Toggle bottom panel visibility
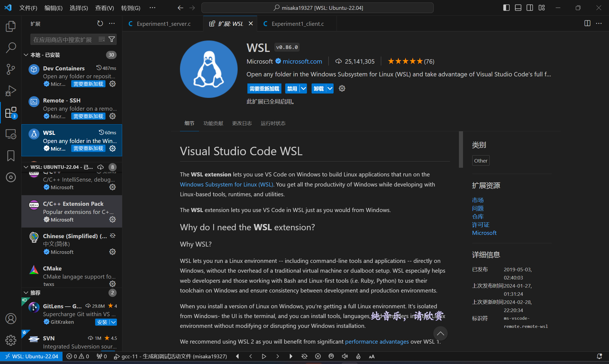Screen dimensions: 609x364 pyautogui.click(x=518, y=8)
